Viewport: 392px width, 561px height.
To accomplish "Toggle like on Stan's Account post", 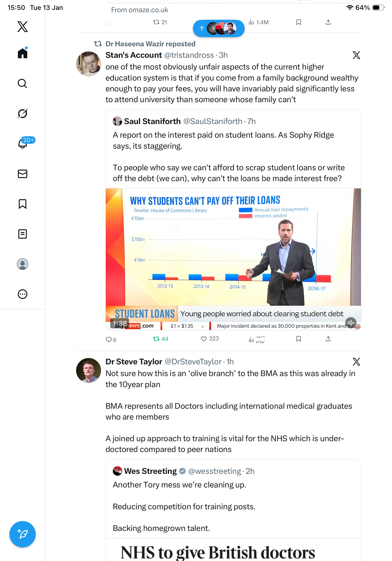I will click(210, 339).
